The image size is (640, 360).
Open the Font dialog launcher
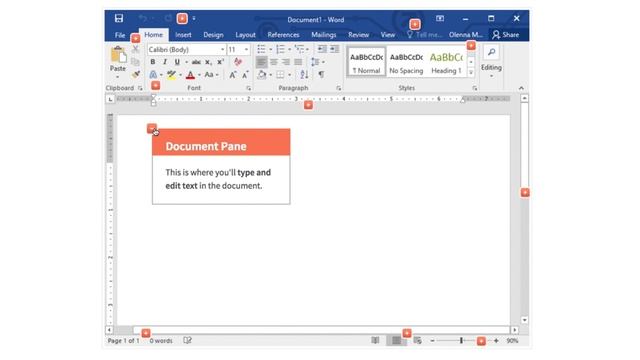249,88
